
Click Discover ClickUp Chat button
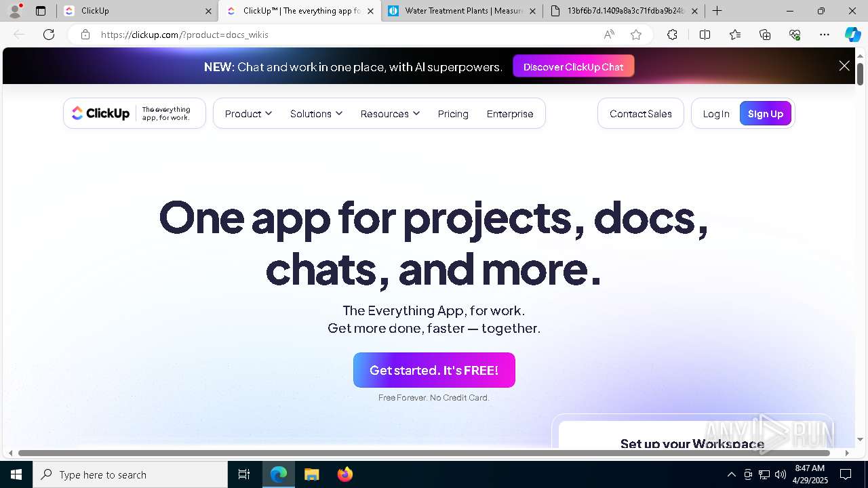point(573,66)
